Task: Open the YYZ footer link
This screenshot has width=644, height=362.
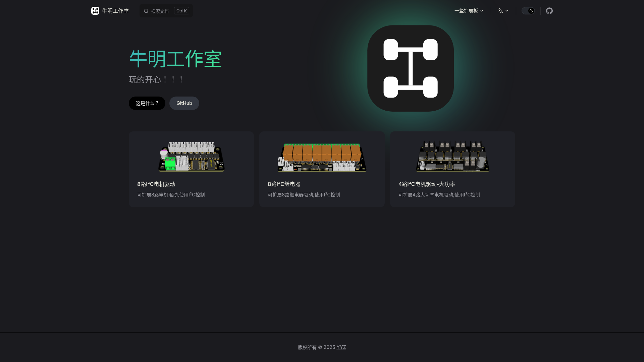Action: (341, 347)
